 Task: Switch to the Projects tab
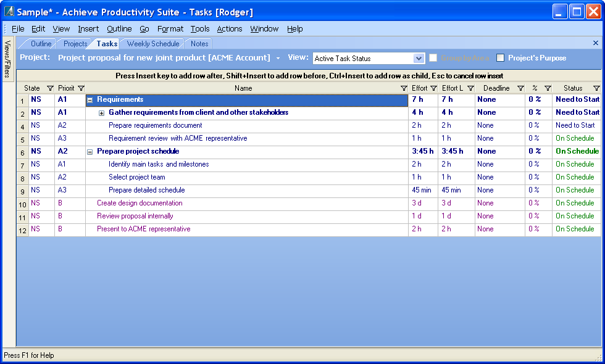tap(75, 44)
